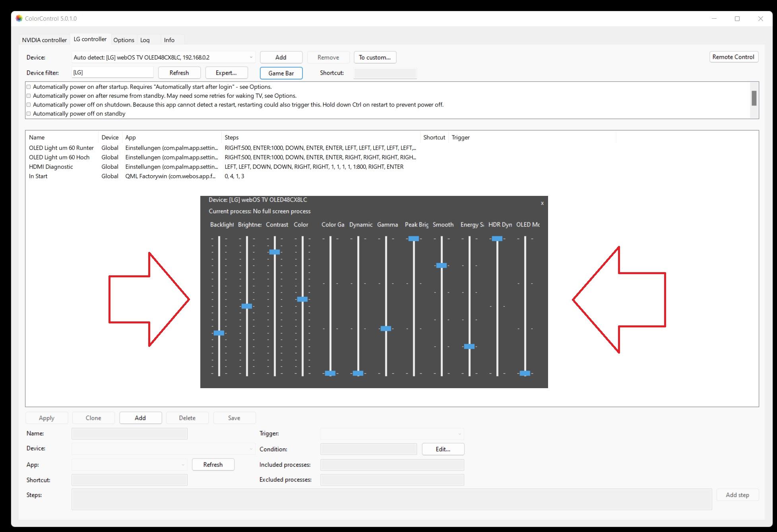Click the Trigger column header

click(532, 137)
